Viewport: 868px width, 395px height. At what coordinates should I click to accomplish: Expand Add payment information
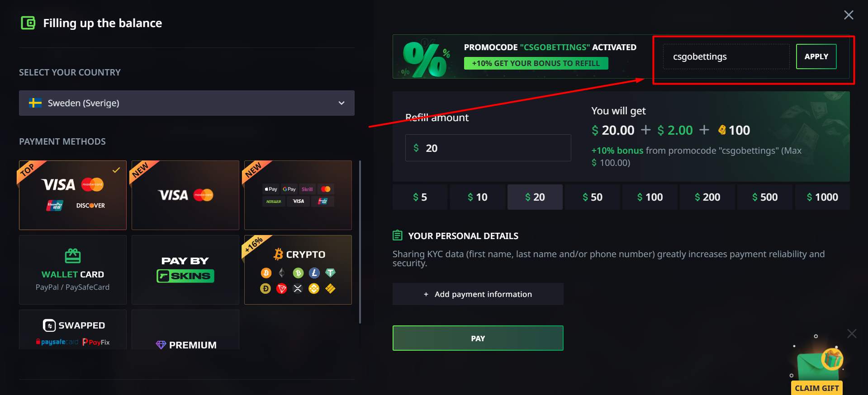478,294
